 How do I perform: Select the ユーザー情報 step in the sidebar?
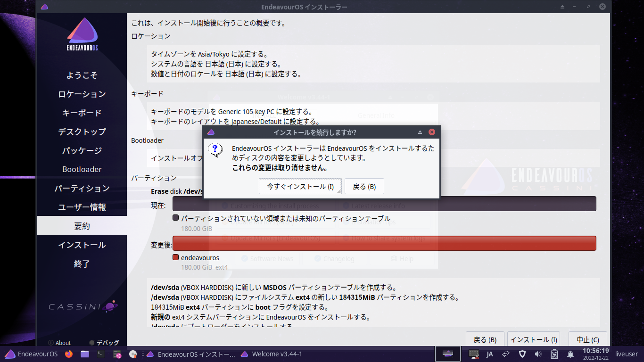coord(82,207)
